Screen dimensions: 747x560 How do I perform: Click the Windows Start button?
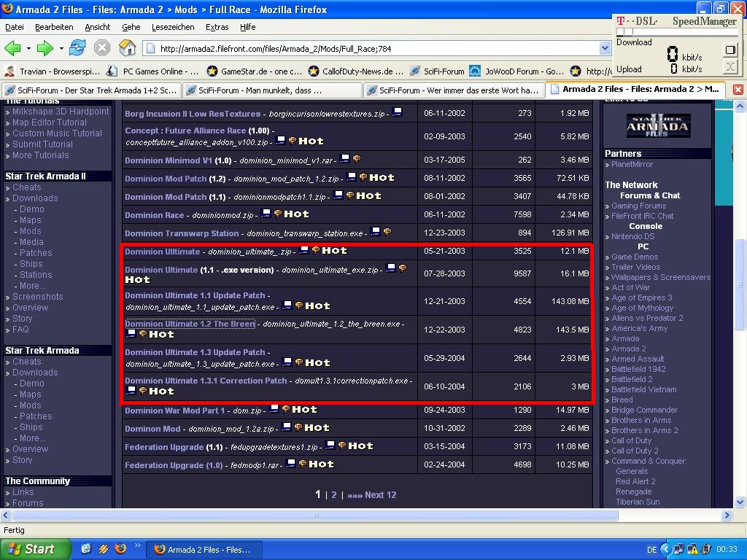(x=35, y=549)
